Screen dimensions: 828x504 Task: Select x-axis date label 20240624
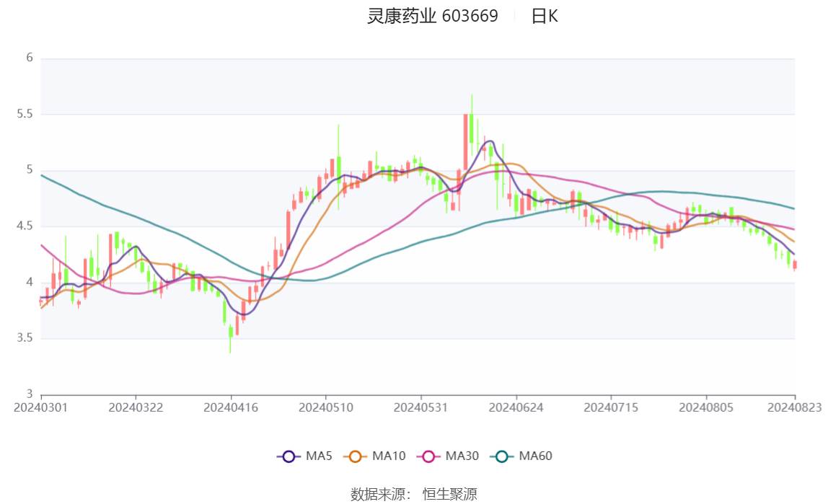(x=516, y=407)
